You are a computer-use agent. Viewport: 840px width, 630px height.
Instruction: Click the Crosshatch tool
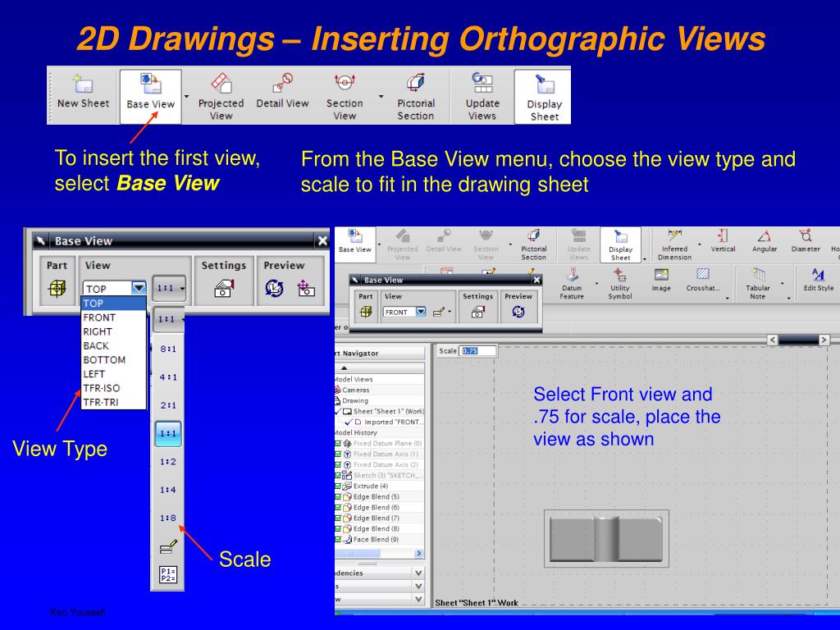click(x=702, y=281)
